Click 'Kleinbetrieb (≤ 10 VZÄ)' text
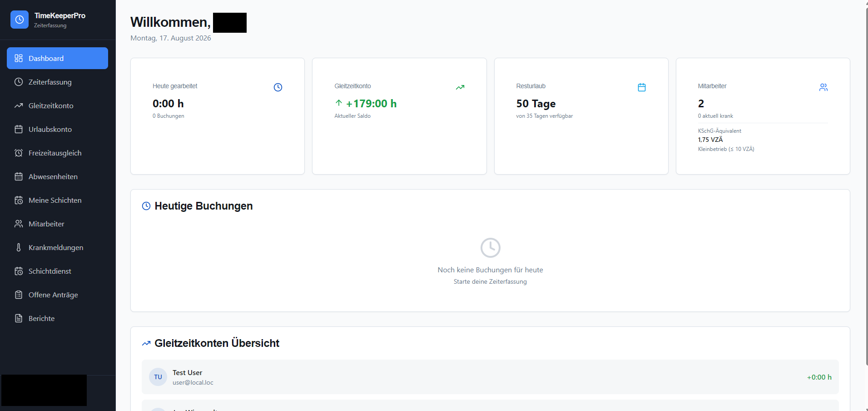 tap(726, 149)
